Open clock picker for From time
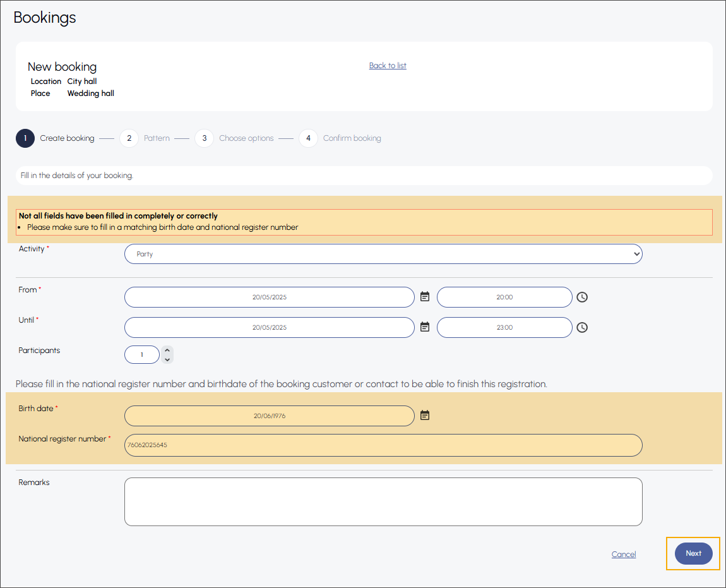 point(582,297)
